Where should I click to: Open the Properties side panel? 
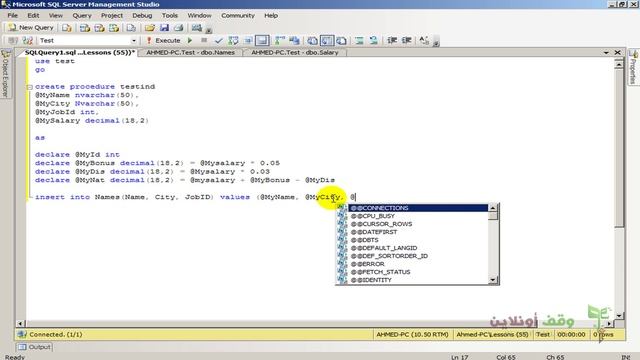click(x=633, y=67)
